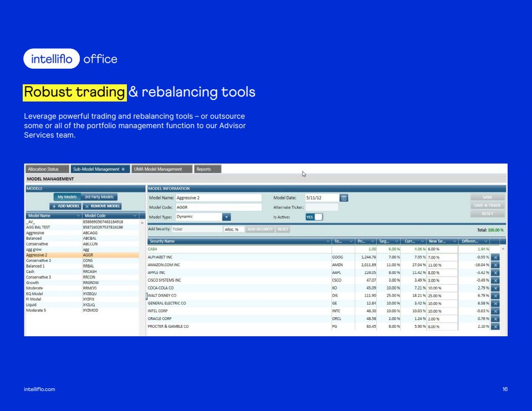This screenshot has width=532, height=411.
Task: Open the Model Type dropdown
Action: click(226, 217)
